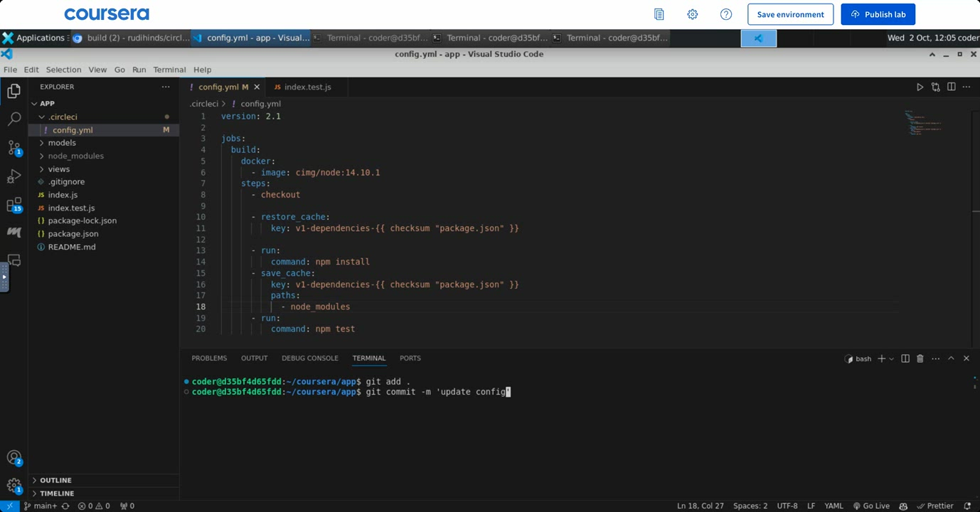Open the new terminal launch profile dropdown
The width and height of the screenshot is (980, 512).
[892, 359]
